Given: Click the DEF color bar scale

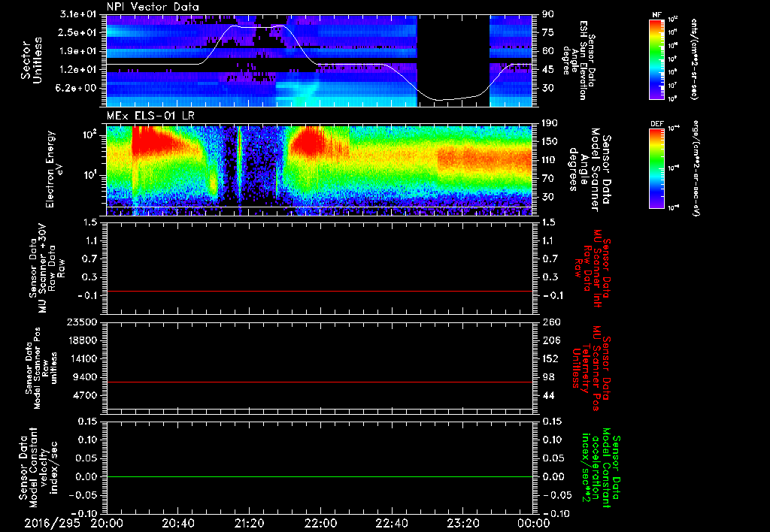Looking at the screenshot, I should click(x=656, y=168).
